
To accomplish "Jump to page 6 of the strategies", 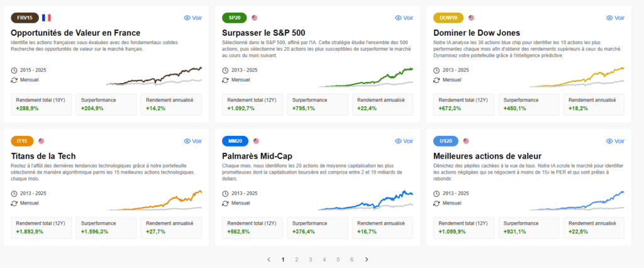I will pyautogui.click(x=352, y=259).
